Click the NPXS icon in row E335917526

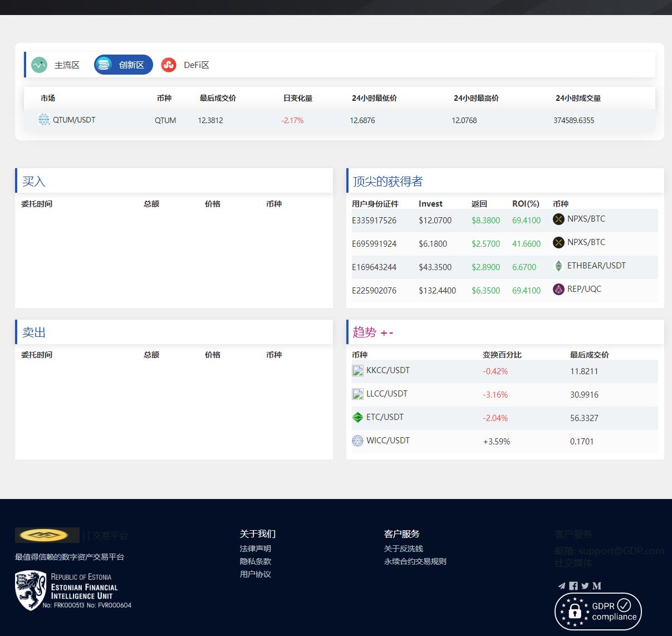(x=558, y=219)
